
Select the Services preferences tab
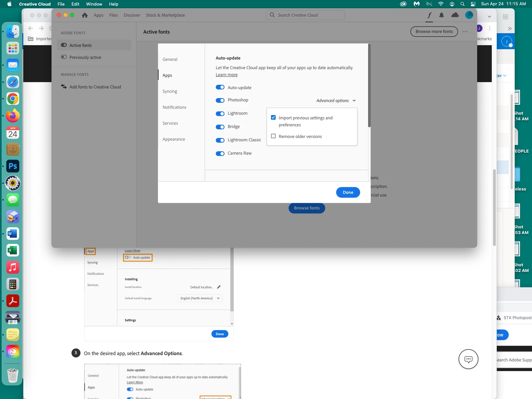point(170,123)
